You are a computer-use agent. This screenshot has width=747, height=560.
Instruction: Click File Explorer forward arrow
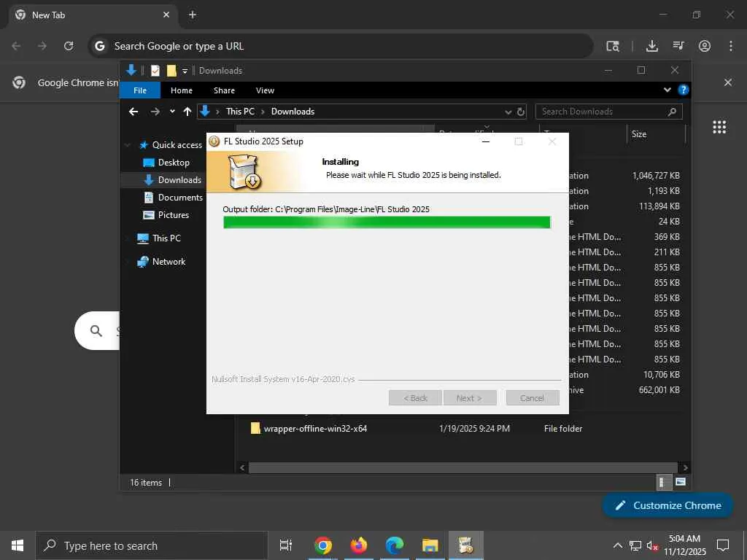(155, 112)
